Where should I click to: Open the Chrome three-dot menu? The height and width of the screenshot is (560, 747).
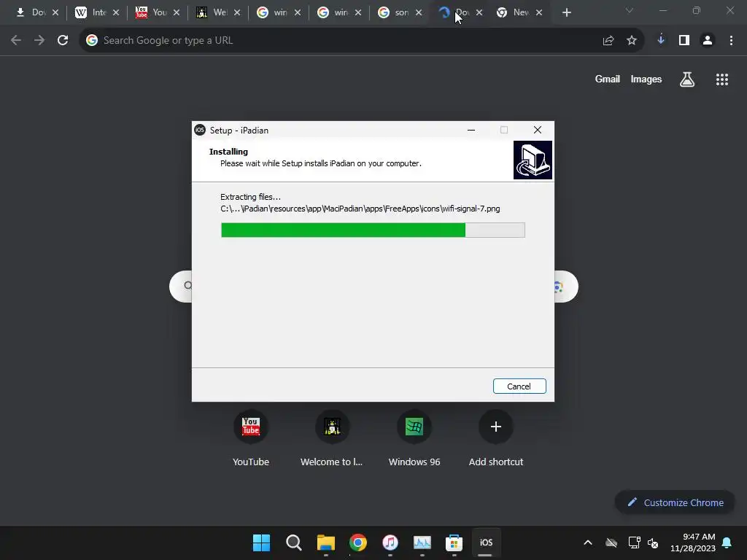[x=731, y=41]
